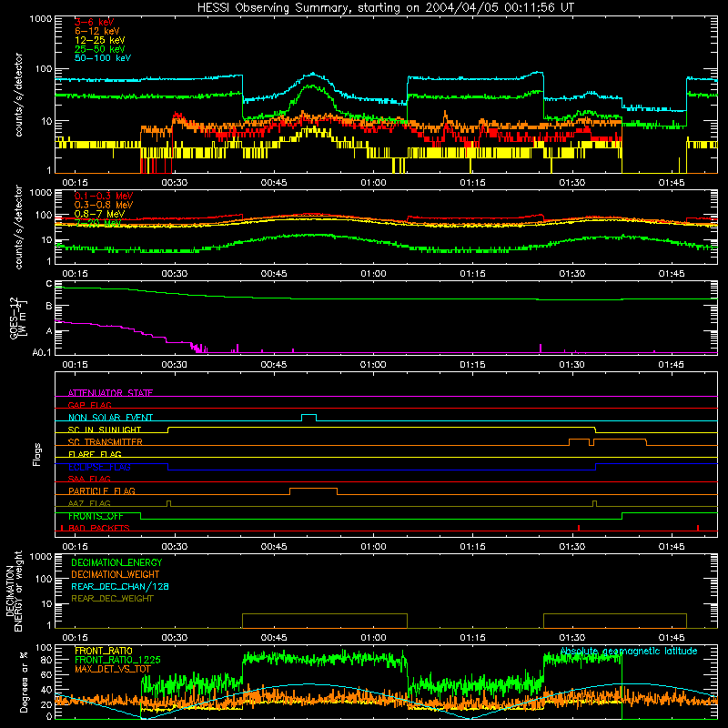The height and width of the screenshot is (728, 728).
Task: Click the yellow FRONT_RATIO legend label
Action: 104,651
